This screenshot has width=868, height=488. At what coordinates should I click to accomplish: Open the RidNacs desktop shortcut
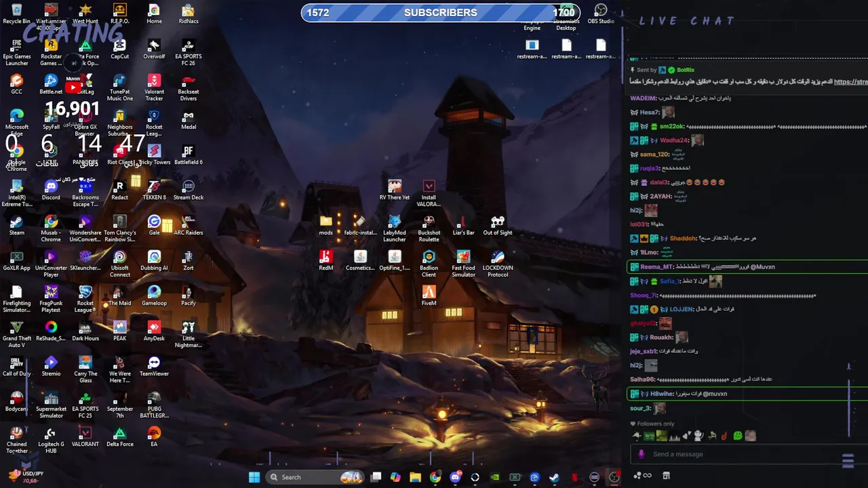pyautogui.click(x=189, y=14)
